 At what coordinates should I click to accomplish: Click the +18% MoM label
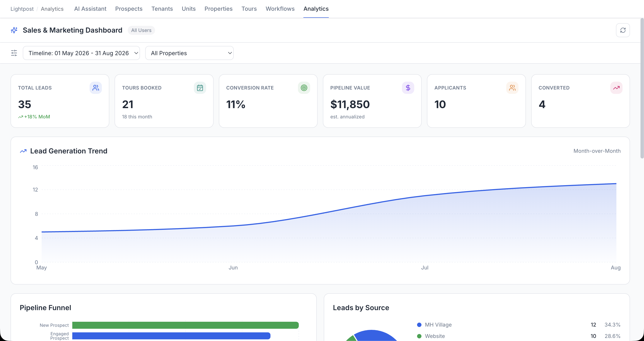37,117
